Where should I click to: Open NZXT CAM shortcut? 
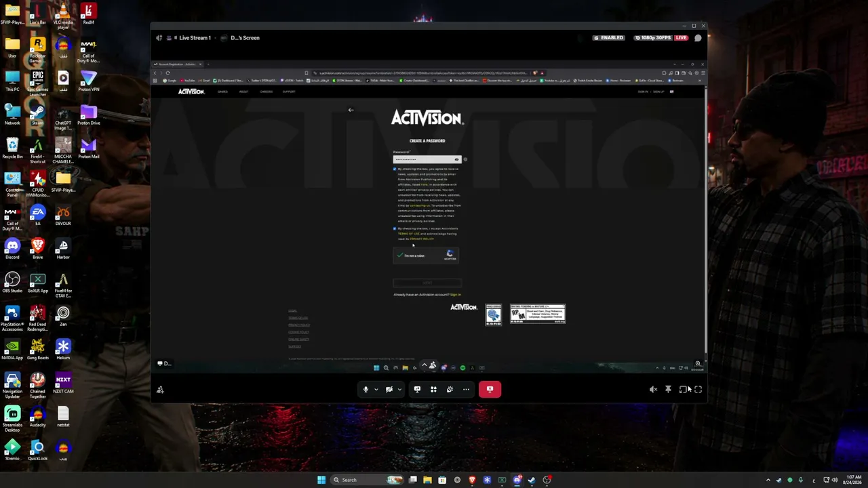click(63, 383)
